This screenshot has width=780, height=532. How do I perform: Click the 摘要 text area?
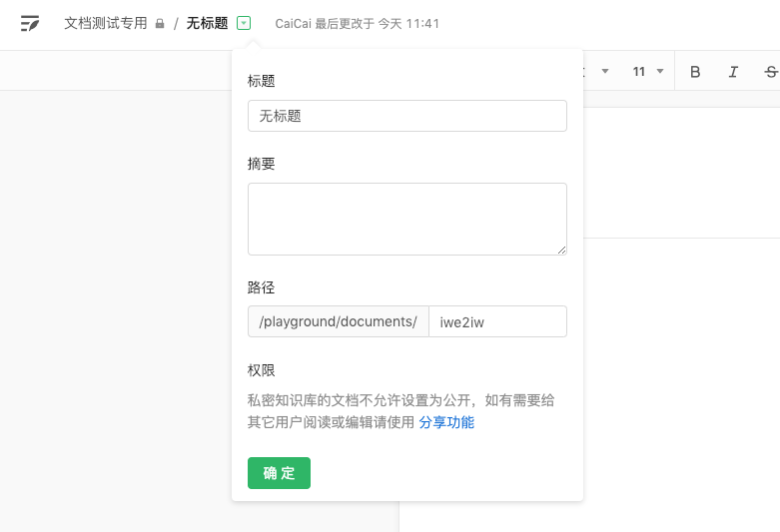click(406, 219)
